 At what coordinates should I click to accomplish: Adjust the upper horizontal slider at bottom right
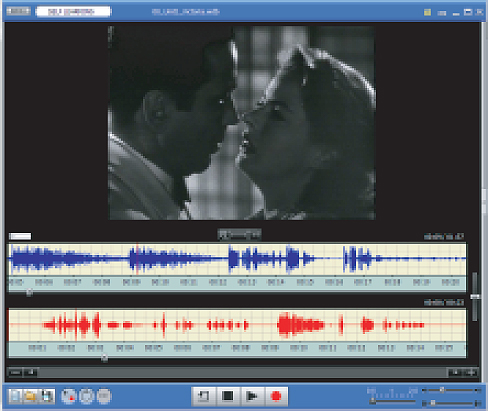pos(451,390)
